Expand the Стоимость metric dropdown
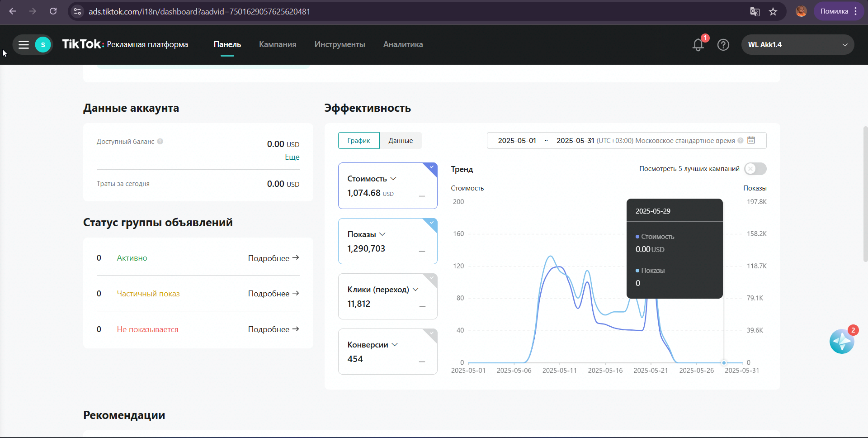Image resolution: width=868 pixels, height=438 pixels. pos(393,179)
